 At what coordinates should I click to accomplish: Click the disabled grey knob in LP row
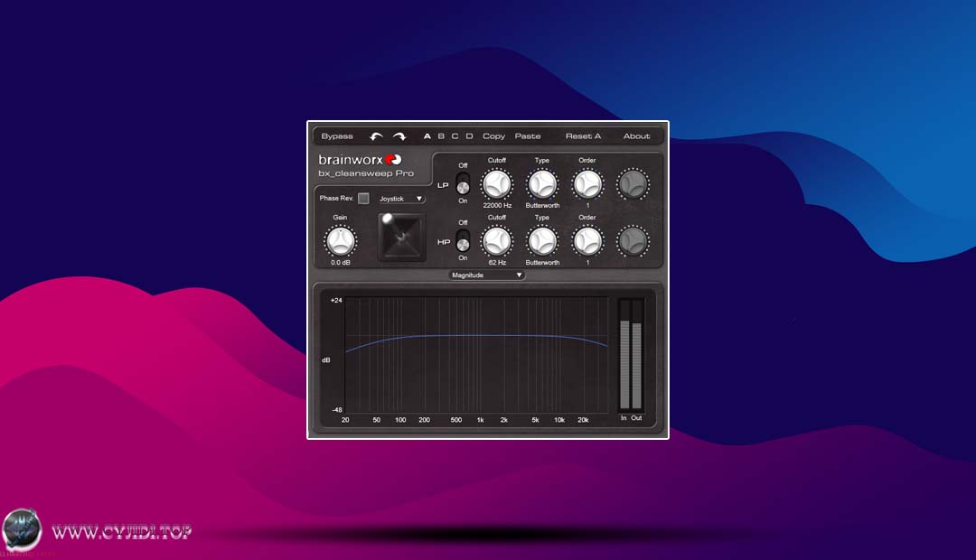coord(633,184)
